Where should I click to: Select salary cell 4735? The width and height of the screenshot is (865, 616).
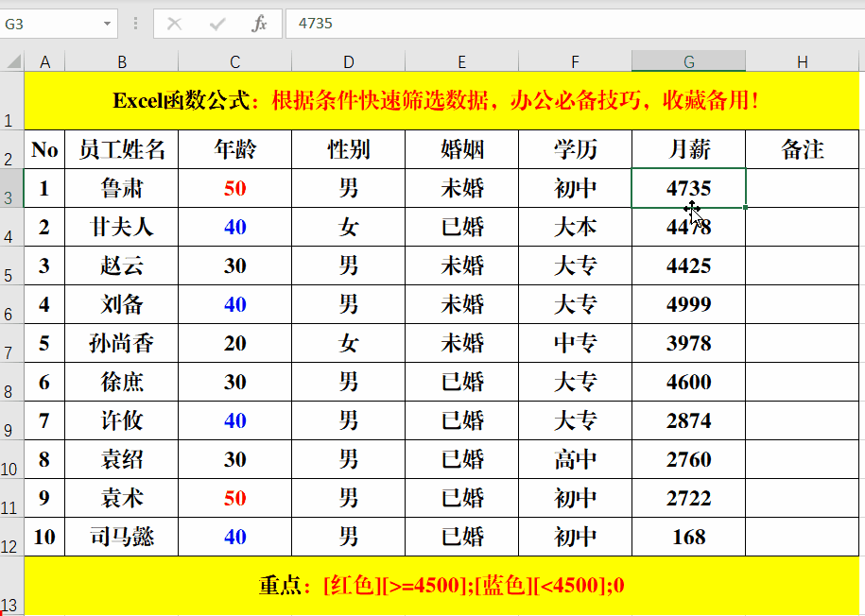coord(688,188)
